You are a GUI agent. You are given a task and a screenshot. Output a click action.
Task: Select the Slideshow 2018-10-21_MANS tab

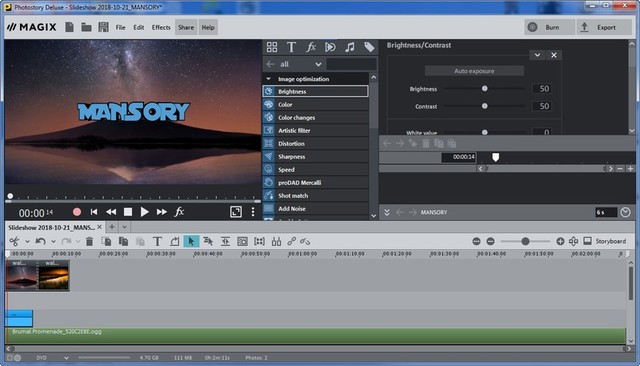pos(51,227)
